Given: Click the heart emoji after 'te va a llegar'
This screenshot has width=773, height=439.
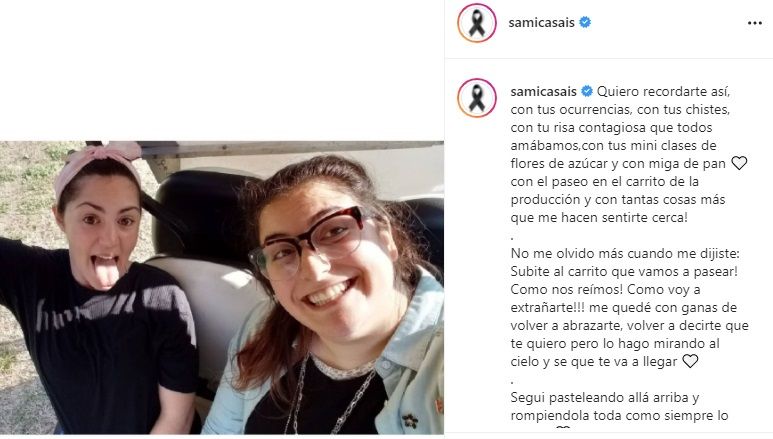Looking at the screenshot, I should [x=690, y=361].
